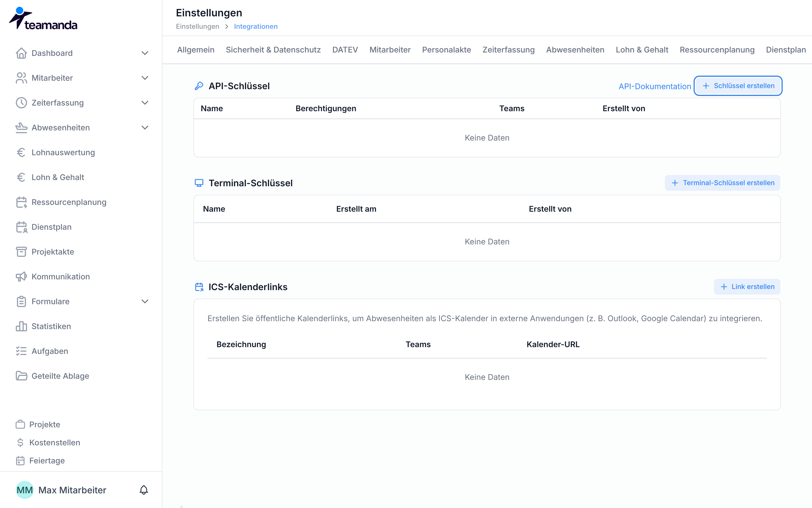Click the Aufgaben checklist icon
This screenshot has width=812, height=508.
[x=21, y=351]
